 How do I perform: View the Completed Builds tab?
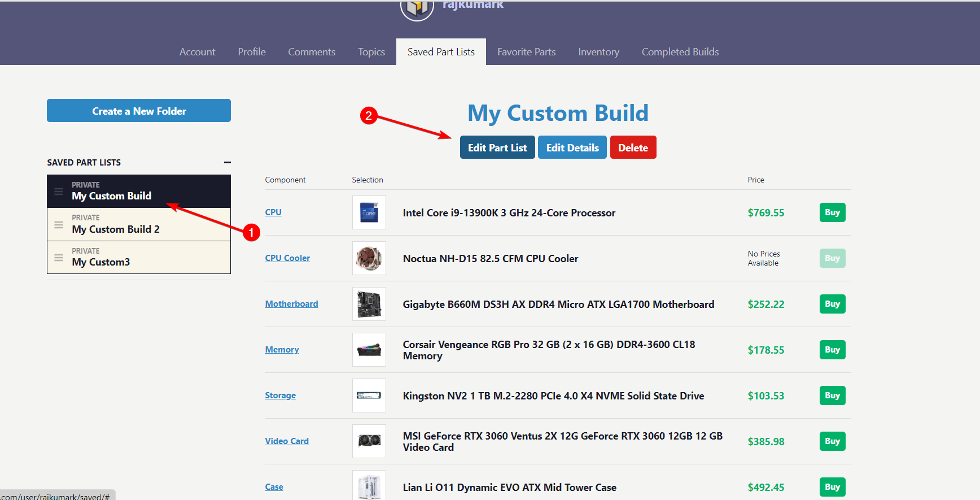point(680,52)
